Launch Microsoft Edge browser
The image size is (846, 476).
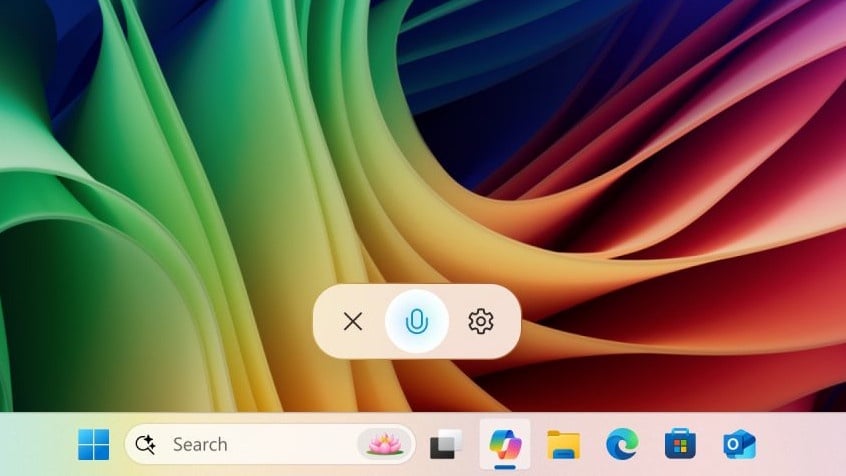622,444
